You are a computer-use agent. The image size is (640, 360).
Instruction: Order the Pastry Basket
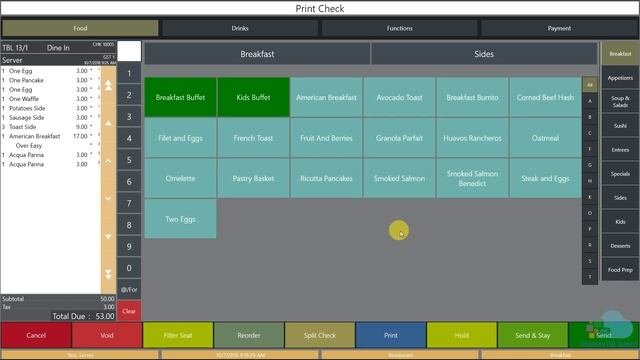coord(253,178)
